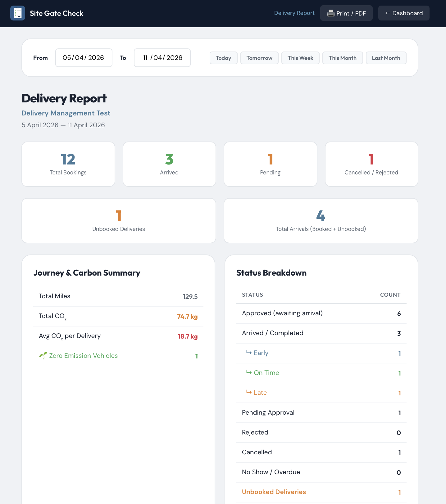
Task: Click the Total CO₂ value 74.7 kg
Action: [x=187, y=316]
